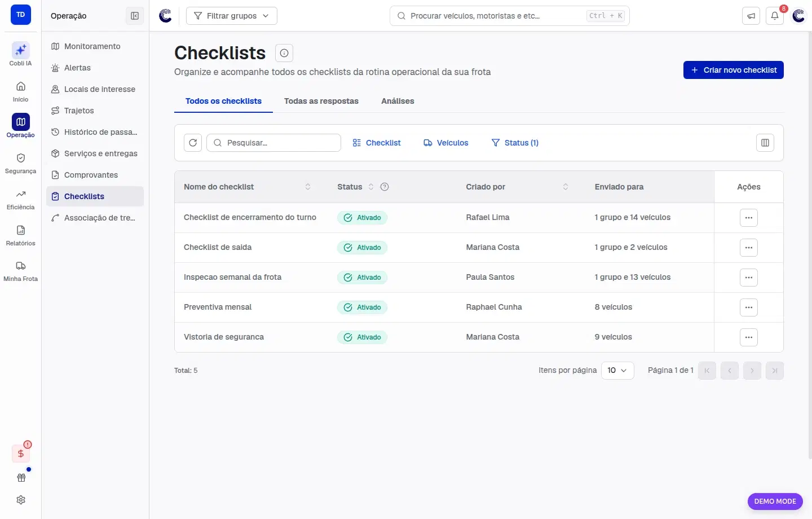
Task: Open the Eficiência section
Action: click(x=20, y=199)
